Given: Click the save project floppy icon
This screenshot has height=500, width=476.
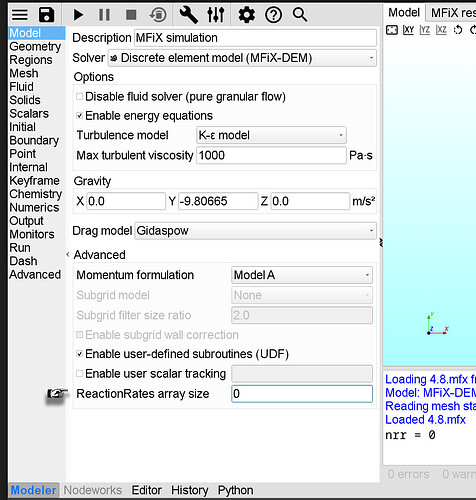Looking at the screenshot, I should click(x=46, y=15).
